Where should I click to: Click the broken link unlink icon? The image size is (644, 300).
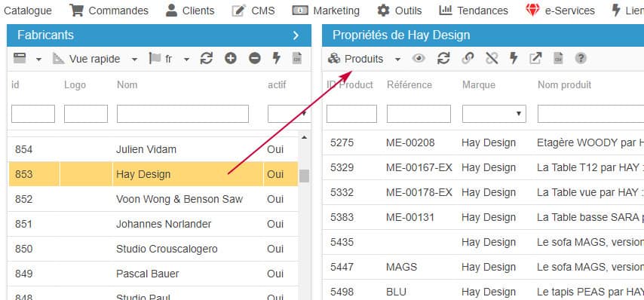click(491, 58)
